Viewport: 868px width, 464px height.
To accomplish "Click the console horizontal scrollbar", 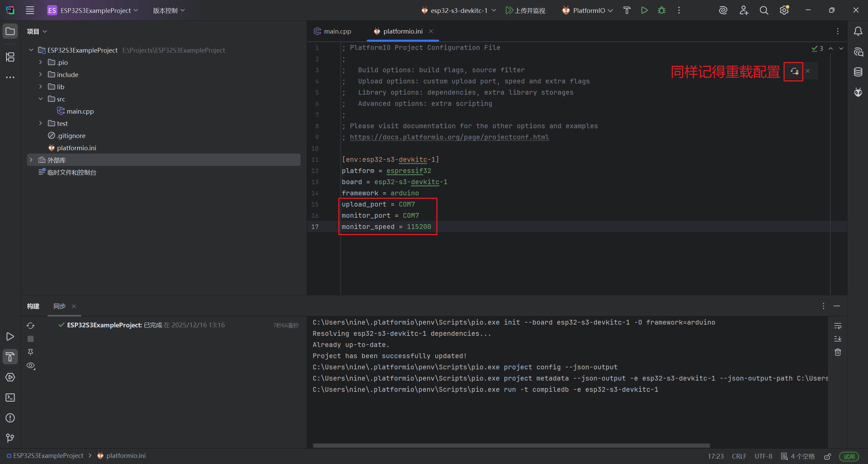I will [511, 445].
